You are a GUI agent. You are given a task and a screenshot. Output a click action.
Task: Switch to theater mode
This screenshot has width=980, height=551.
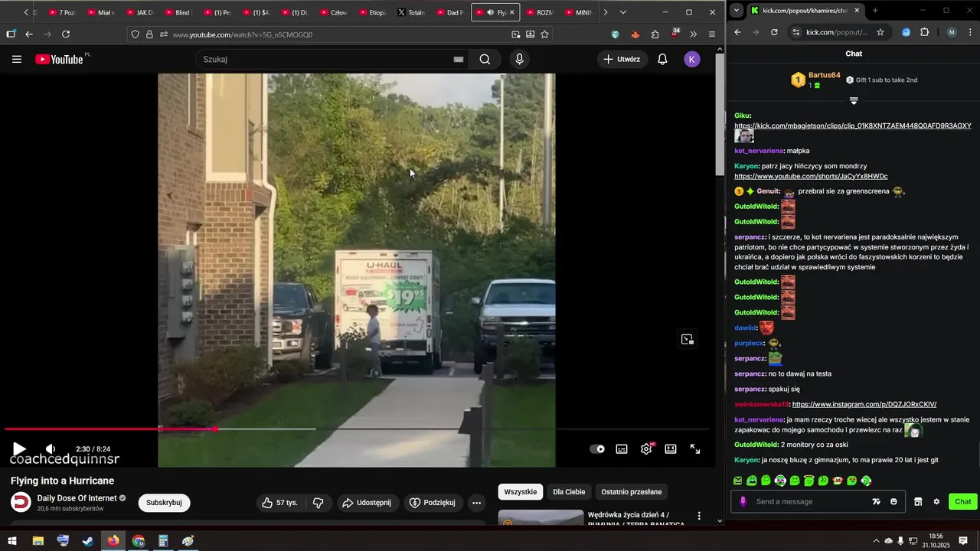coord(671,449)
